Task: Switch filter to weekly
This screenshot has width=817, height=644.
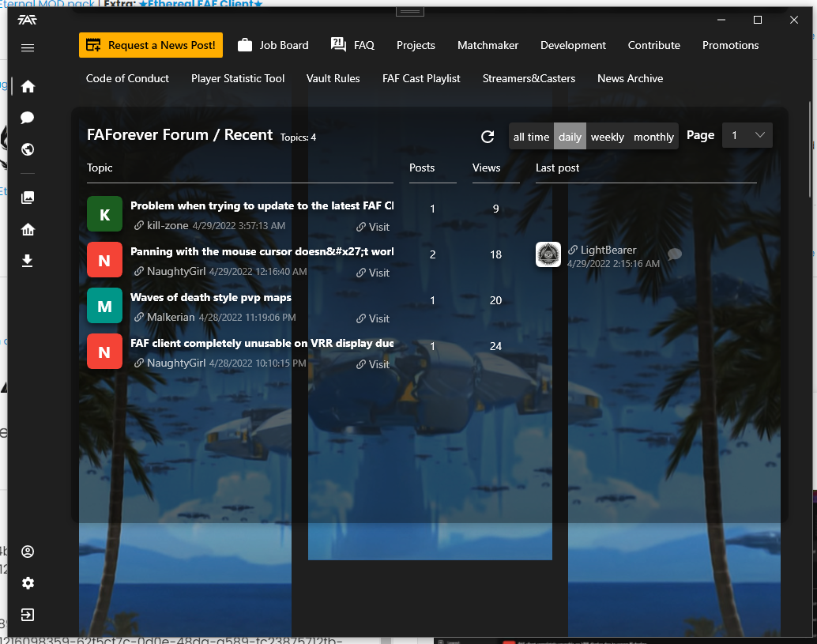Action: [607, 137]
